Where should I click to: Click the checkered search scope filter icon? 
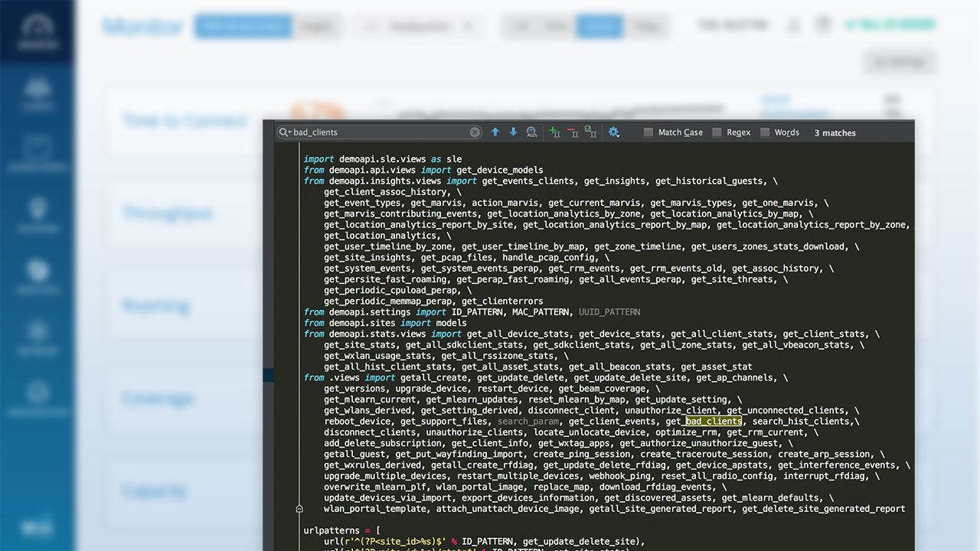tap(590, 132)
